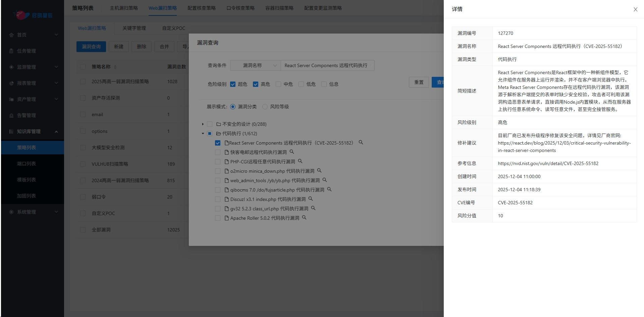Click the magnifier icon next to Apache Roller 5.0.2
This screenshot has width=644, height=317.
[304, 218]
